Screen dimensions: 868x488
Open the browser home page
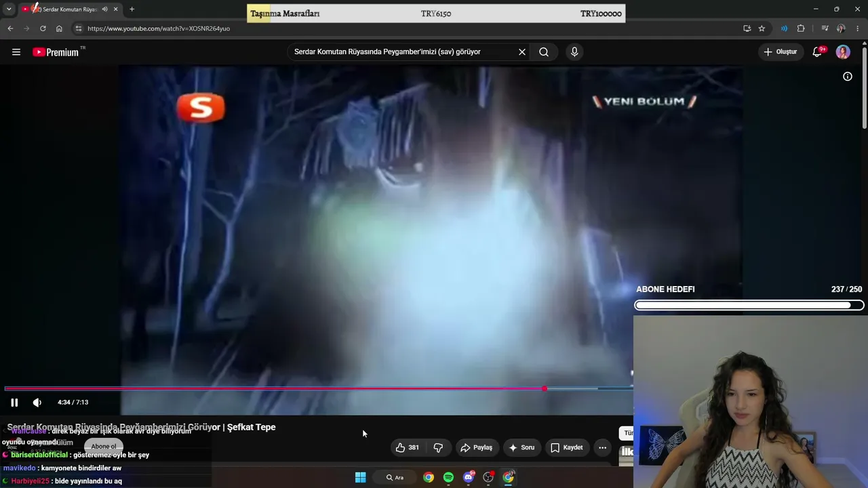click(x=59, y=28)
